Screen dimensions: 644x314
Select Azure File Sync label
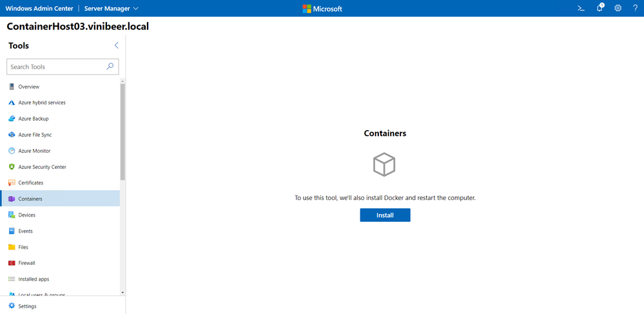(x=35, y=135)
